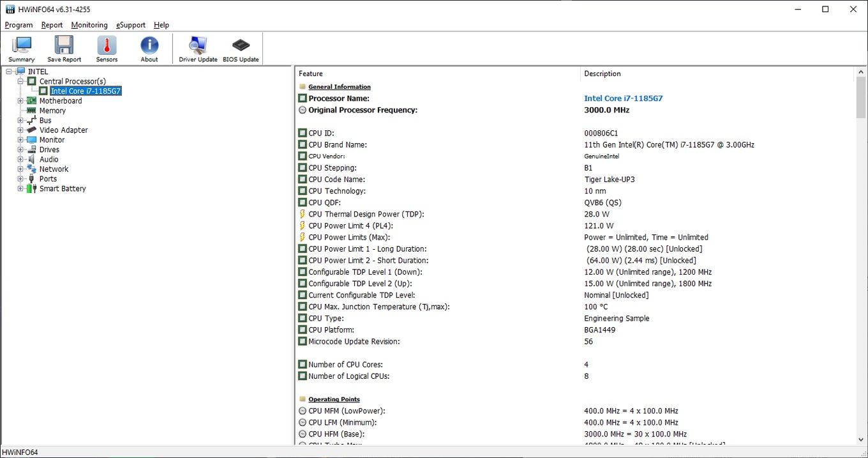Image resolution: width=868 pixels, height=458 pixels.
Task: Expand the Drives tree node
Action: pos(20,149)
